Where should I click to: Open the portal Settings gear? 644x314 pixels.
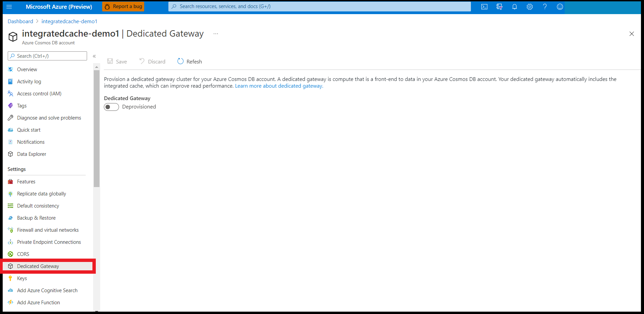tap(529, 6)
